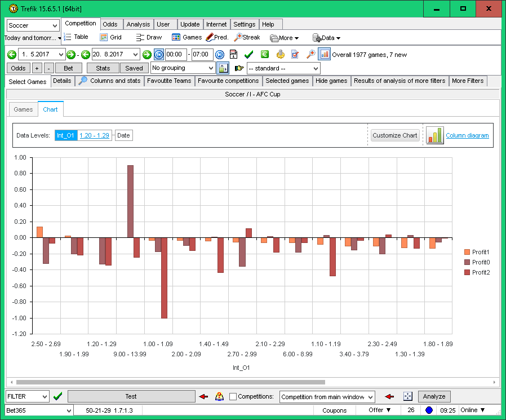Toggle the bar chart view icon

tap(325, 55)
